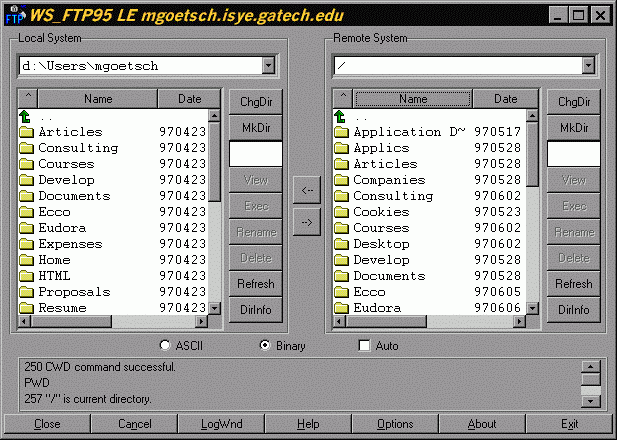Sort remote files by Name column

[412, 99]
